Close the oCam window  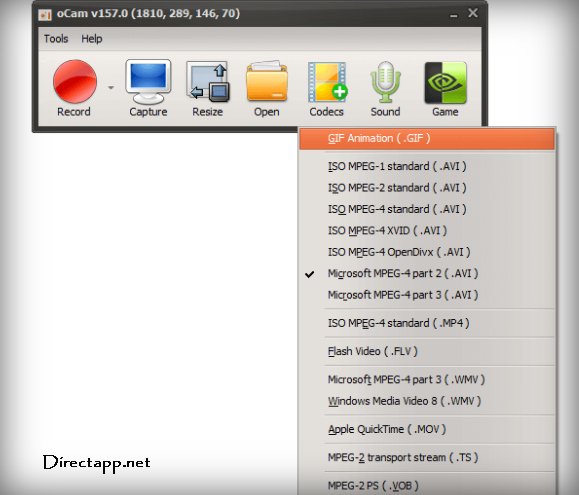click(473, 13)
